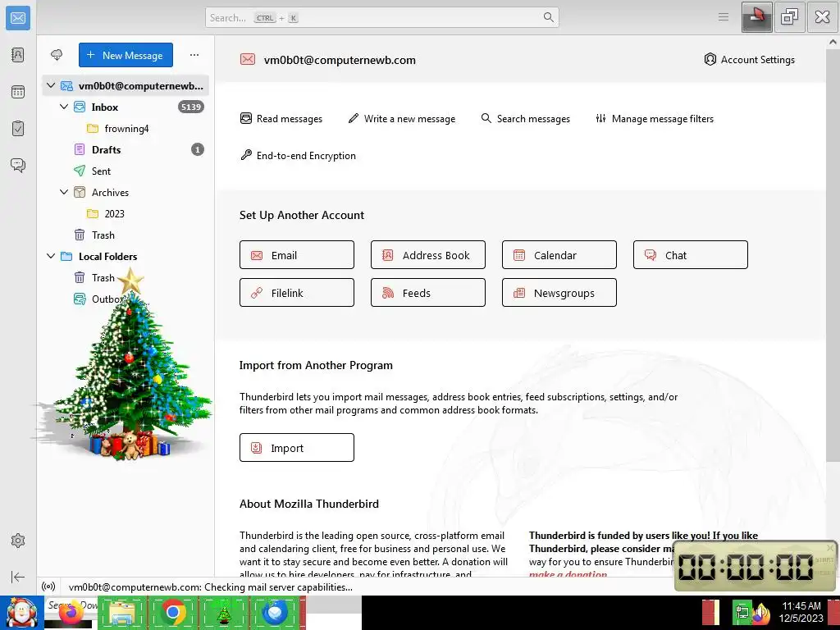Select the Inbox folder
This screenshot has height=630, width=840.
pos(126,107)
